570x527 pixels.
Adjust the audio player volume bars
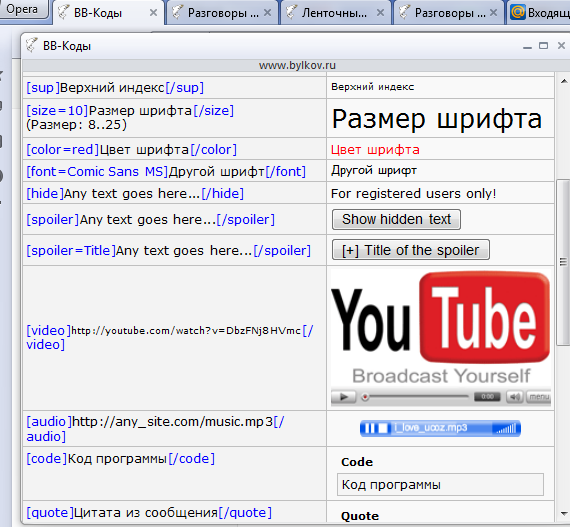507,429
